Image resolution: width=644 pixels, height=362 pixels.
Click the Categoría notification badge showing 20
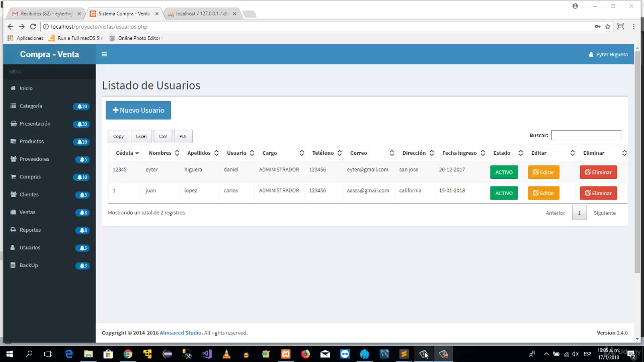point(82,107)
